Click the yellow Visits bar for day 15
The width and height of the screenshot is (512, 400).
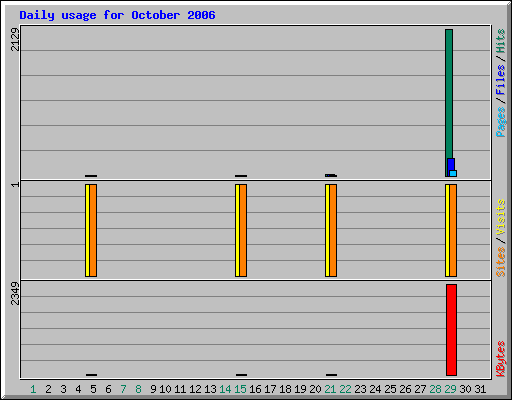click(237, 230)
